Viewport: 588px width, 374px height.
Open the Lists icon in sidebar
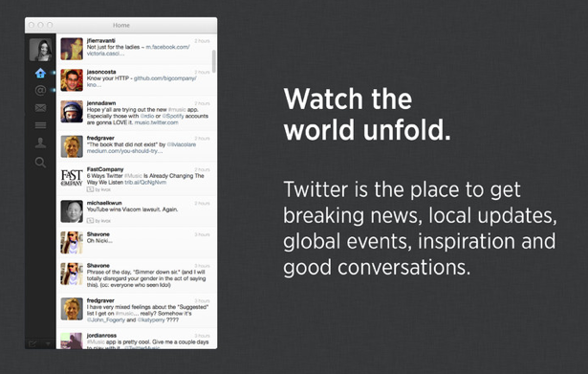point(40,125)
